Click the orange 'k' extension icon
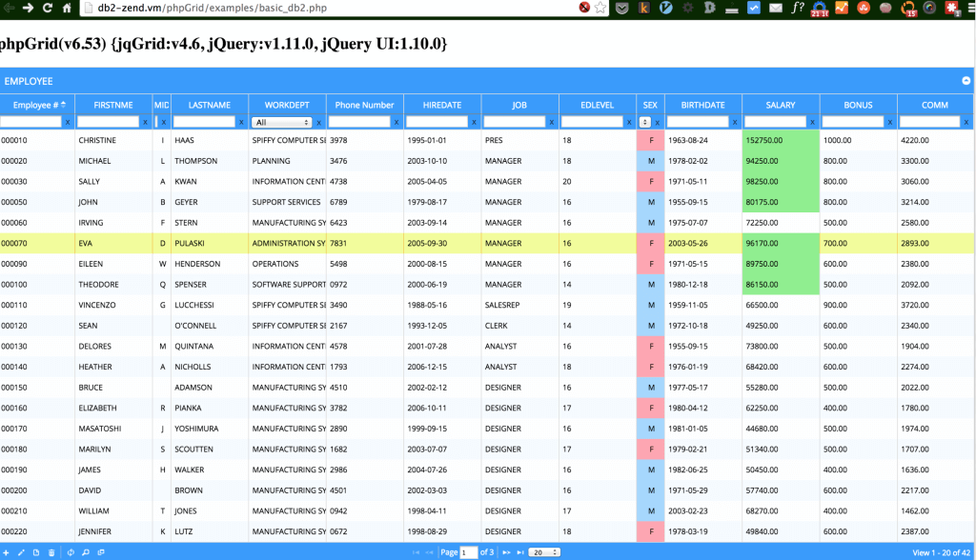The height and width of the screenshot is (560, 976). (643, 8)
